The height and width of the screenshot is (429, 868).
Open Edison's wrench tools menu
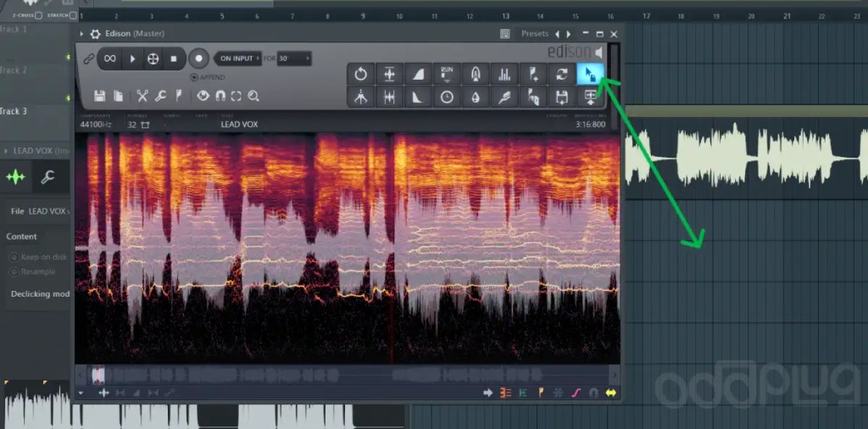click(160, 97)
